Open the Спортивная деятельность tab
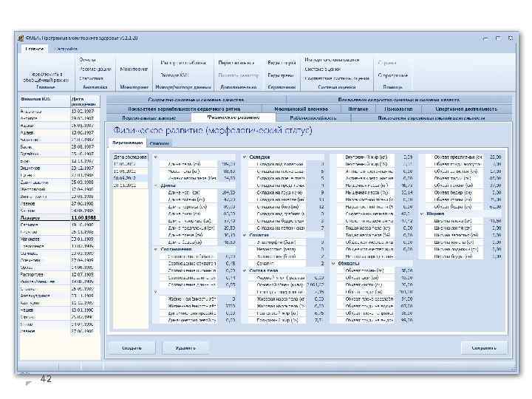This screenshot has width=532, height=399. tap(466, 109)
